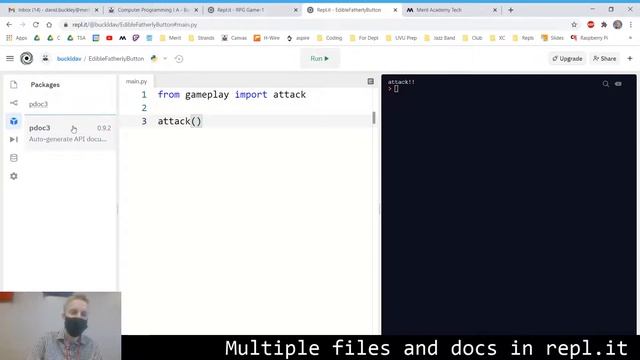Open the Slides bookmark
The height and width of the screenshot is (360, 640).
[x=552, y=38]
